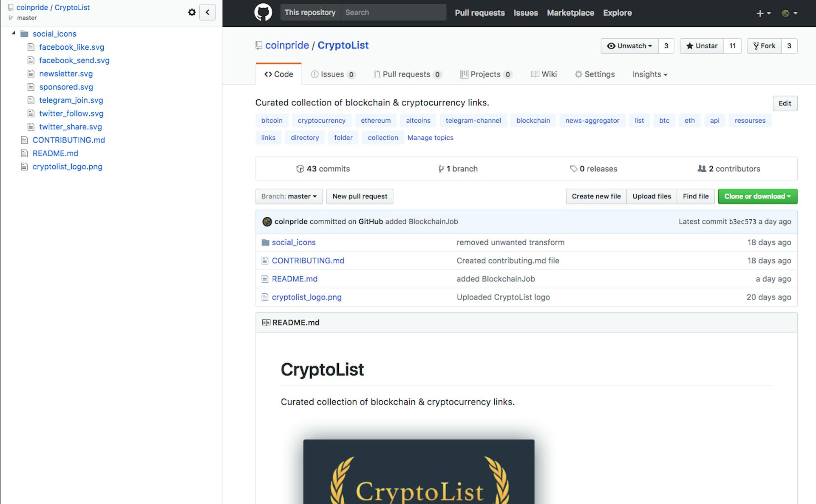Toggle Unwatch for this repository
The height and width of the screenshot is (504, 816).
[x=630, y=46]
